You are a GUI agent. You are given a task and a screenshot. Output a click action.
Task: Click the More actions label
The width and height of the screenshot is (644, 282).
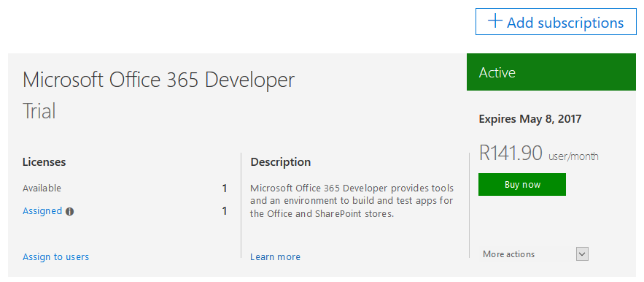(509, 254)
